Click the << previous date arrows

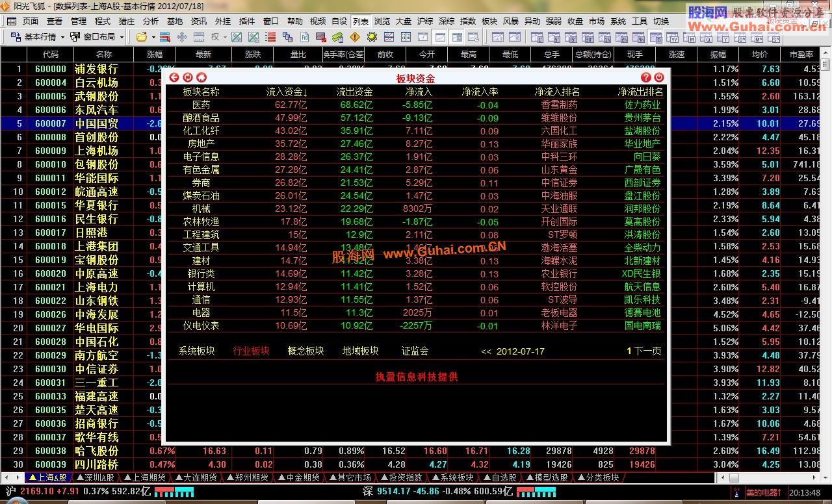pyautogui.click(x=486, y=351)
